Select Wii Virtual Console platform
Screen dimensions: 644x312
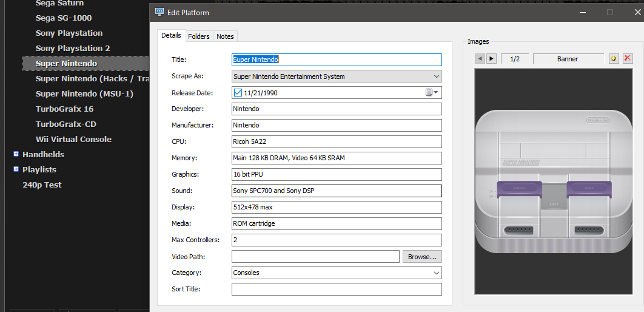point(73,140)
